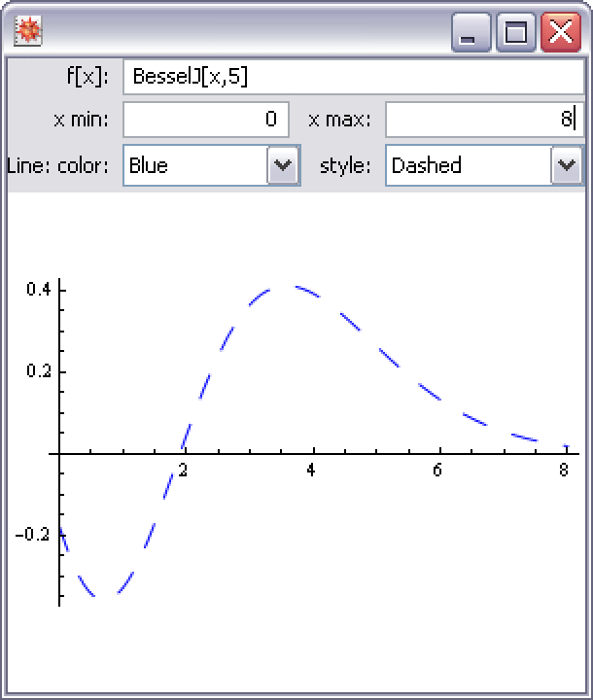Focus the x max input box
This screenshot has width=593, height=700.
(483, 120)
